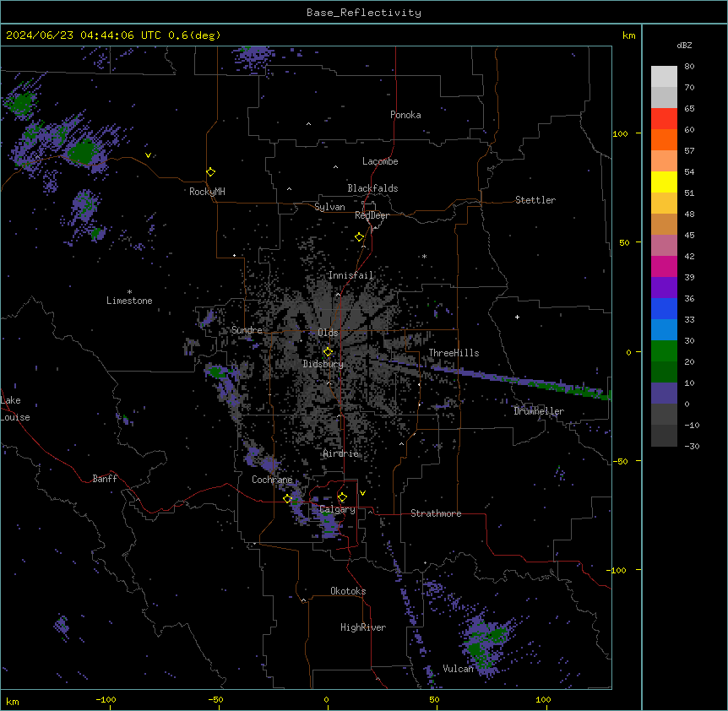Select the Lacombe city label
This screenshot has height=711, width=728.
[380, 161]
